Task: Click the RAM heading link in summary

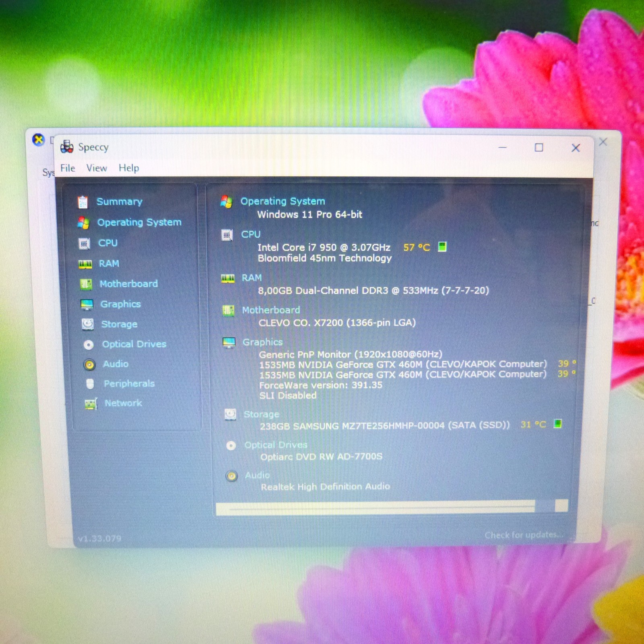Action: point(252,278)
